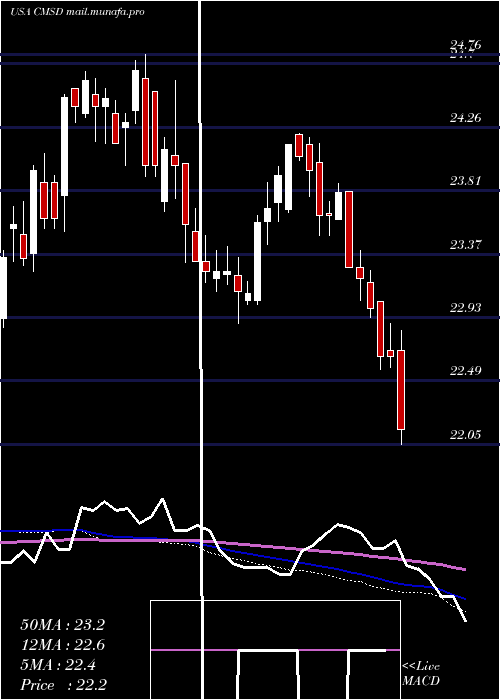Click the '5MA : 22.4' readout

pos(58,665)
